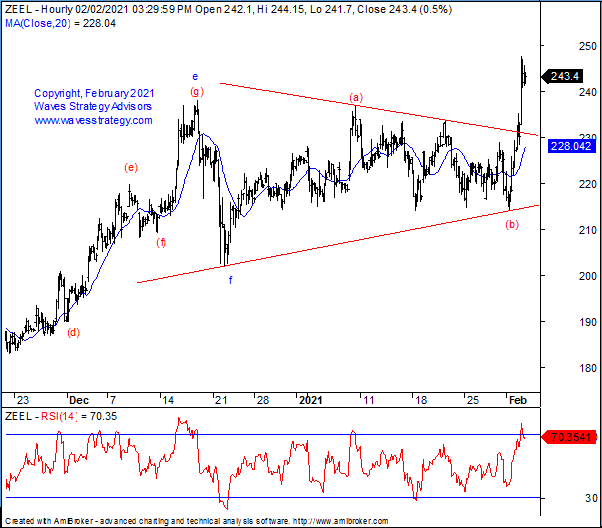602x528 pixels.
Task: Click the 70.3541 RSI value tag
Action: point(569,437)
